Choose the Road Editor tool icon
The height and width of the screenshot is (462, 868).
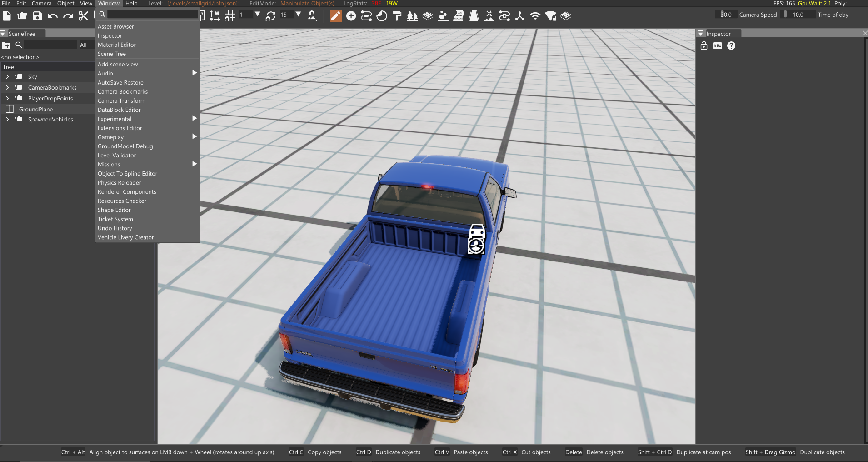pyautogui.click(x=474, y=16)
